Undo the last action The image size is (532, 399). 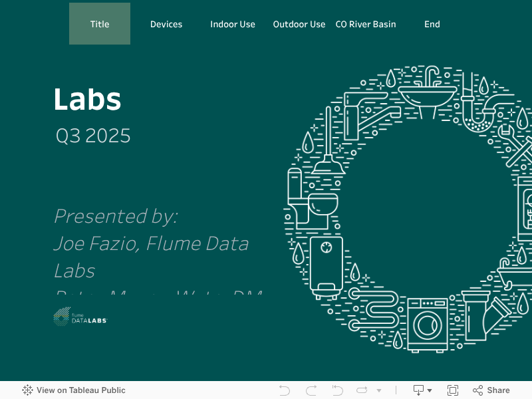click(x=285, y=390)
